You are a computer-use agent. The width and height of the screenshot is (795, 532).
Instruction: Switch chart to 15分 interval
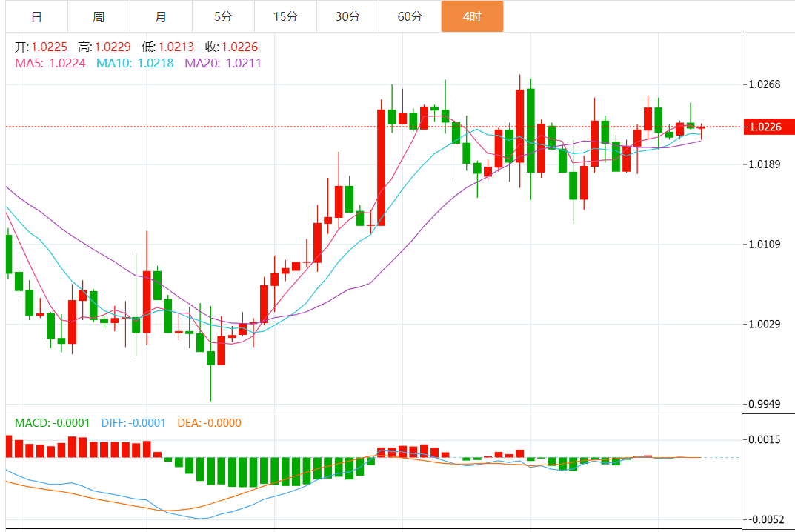tap(286, 17)
